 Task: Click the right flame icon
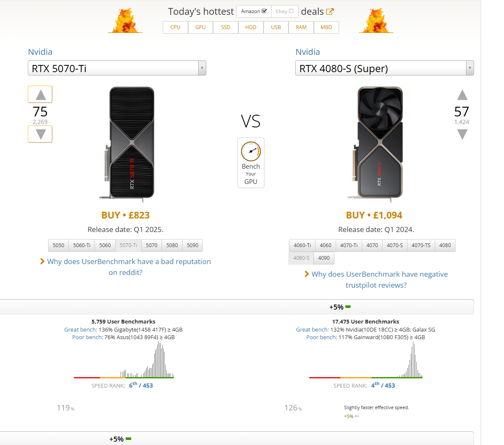pyautogui.click(x=376, y=21)
